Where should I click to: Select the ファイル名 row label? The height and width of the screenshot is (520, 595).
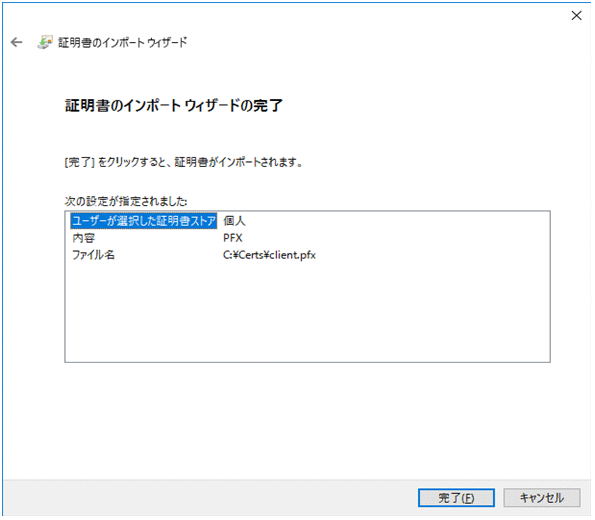click(x=93, y=255)
